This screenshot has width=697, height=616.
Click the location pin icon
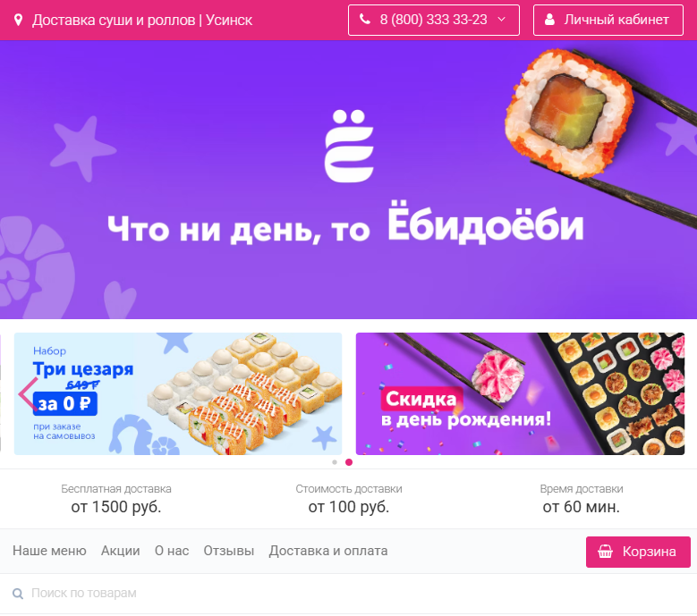(x=18, y=20)
